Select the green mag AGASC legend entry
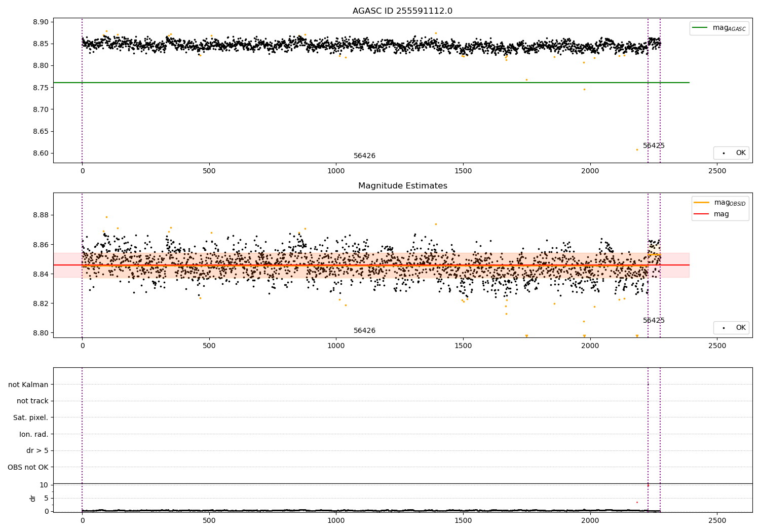The width and height of the screenshot is (760, 532). coord(719,28)
